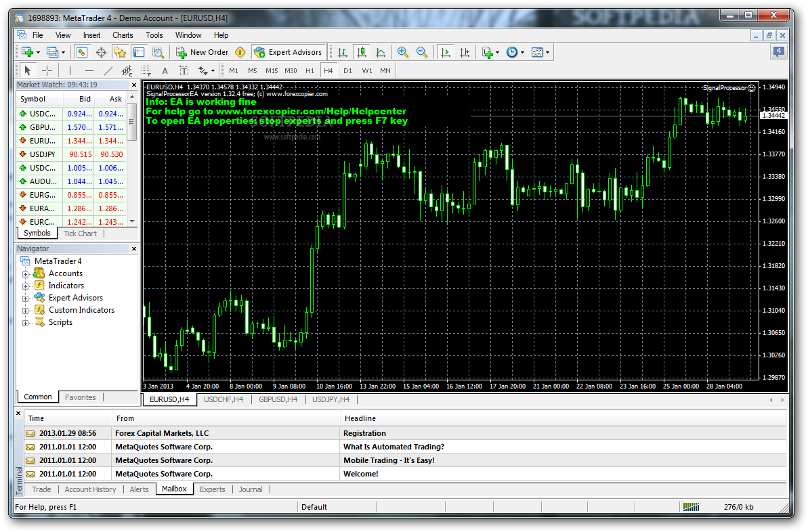Open 'What Is Automated Trading?' message
This screenshot has width=808, height=532.
click(x=406, y=447)
